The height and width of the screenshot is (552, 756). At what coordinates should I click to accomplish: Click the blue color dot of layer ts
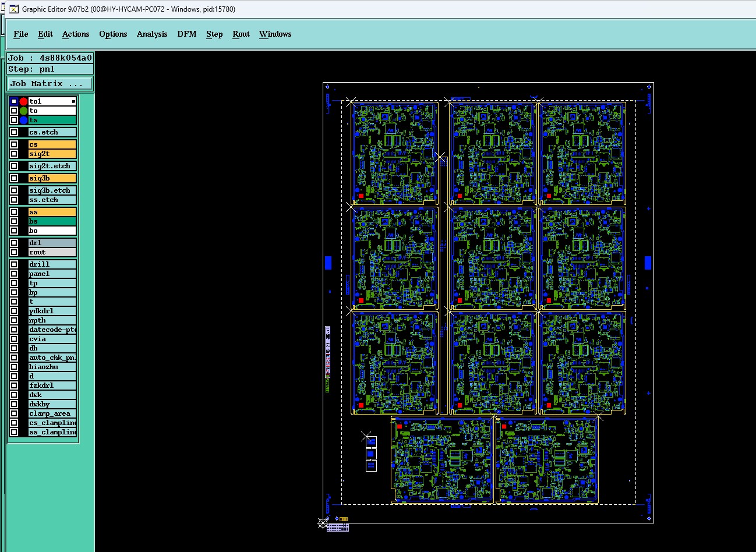pos(23,120)
